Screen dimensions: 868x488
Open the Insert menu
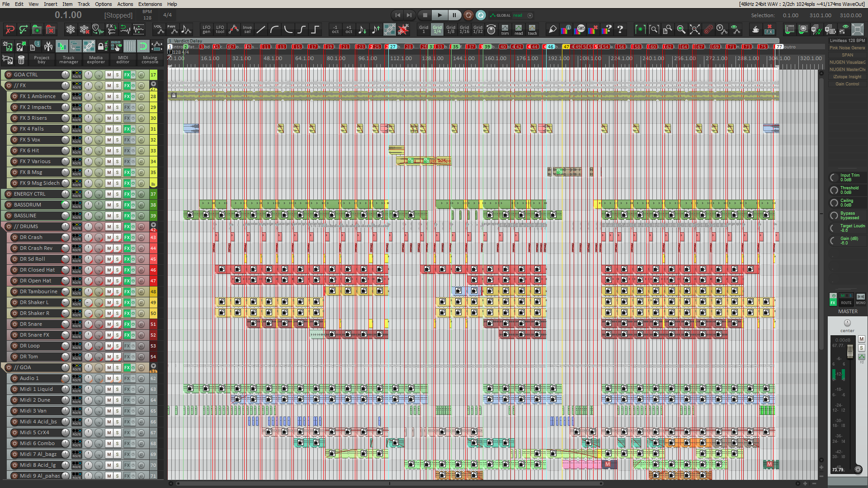pos(51,4)
